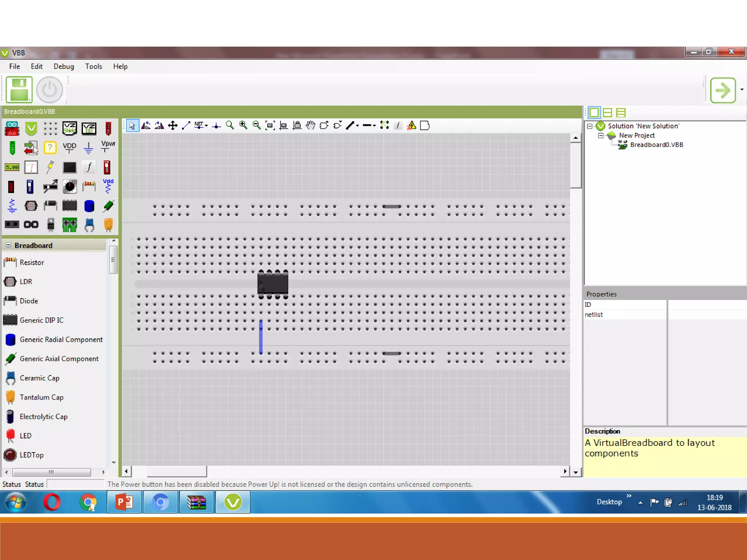Click the electrical warning triangle icon
The height and width of the screenshot is (560, 747).
point(411,125)
